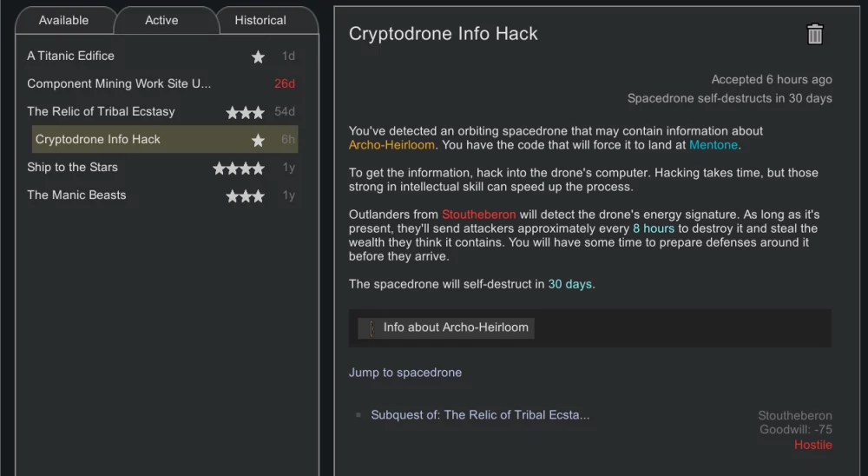The height and width of the screenshot is (476, 868).
Task: Click the orange Archo-Heirloom link in description
Action: (390, 145)
